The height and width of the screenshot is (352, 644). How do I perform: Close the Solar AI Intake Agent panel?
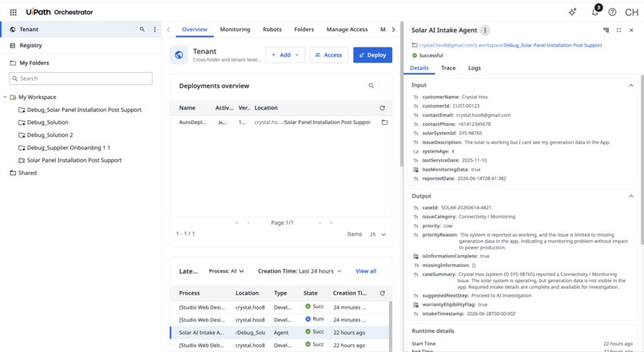[x=631, y=30]
